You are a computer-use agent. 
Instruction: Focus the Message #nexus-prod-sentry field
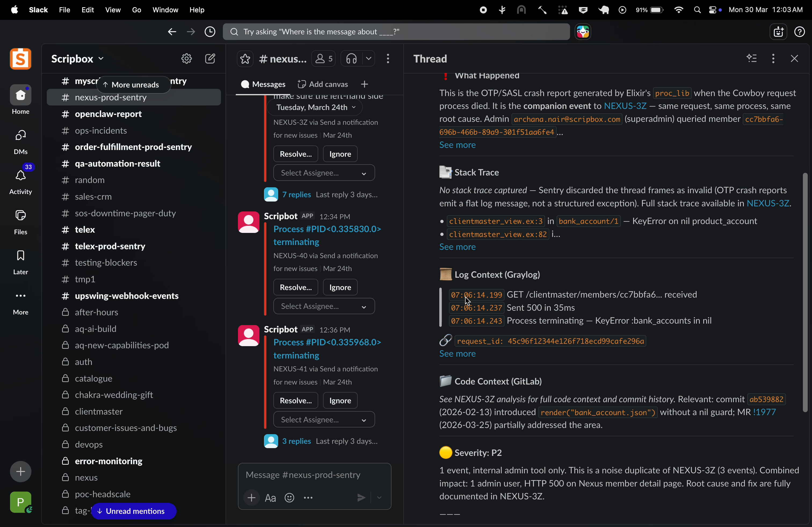[x=314, y=475]
